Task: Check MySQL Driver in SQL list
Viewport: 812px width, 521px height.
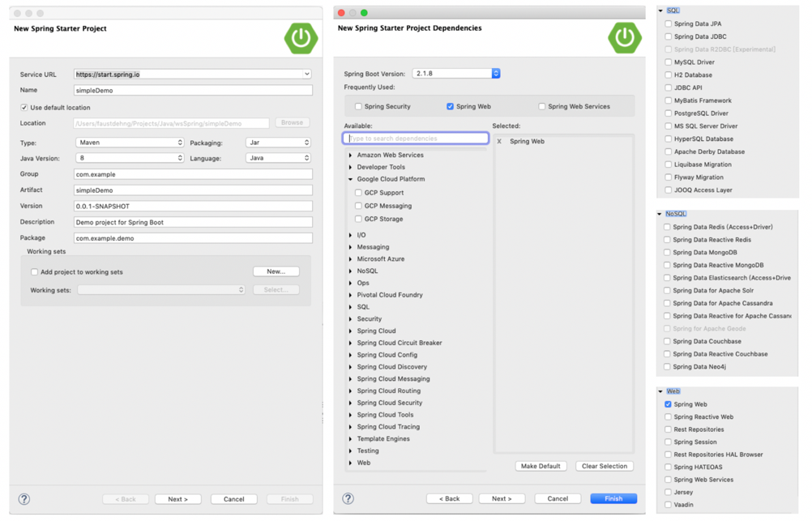Action: point(668,62)
